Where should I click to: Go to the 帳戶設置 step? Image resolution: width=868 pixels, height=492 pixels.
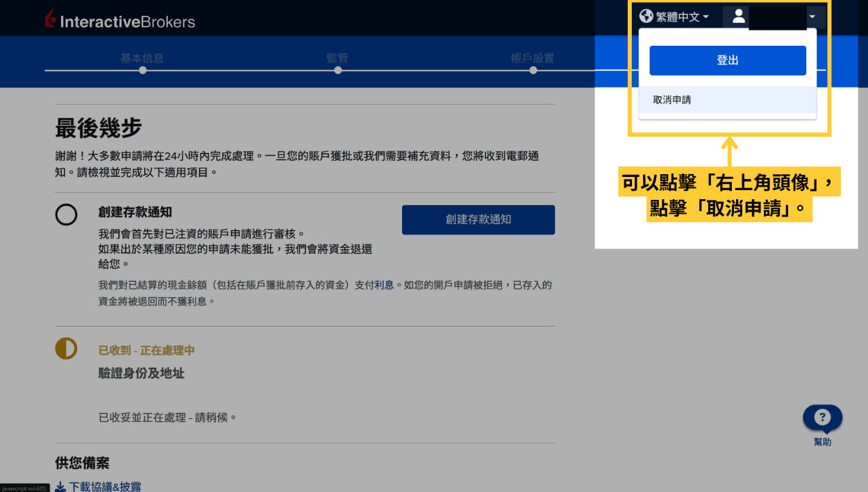pyautogui.click(x=533, y=58)
